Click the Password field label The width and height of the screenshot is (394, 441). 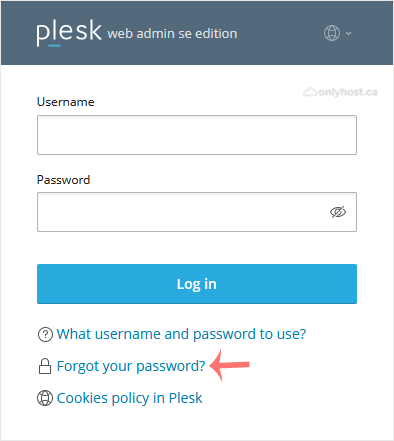tap(63, 180)
